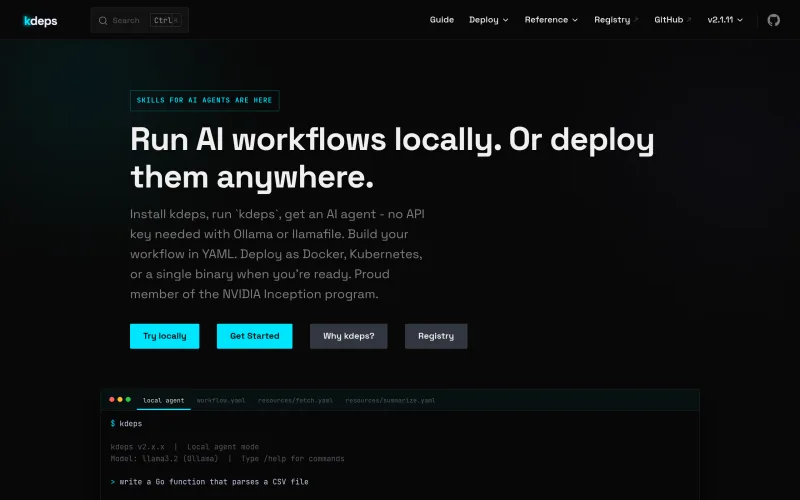Click the 'Skills for AI agents are here' badge
This screenshot has height=500, width=800.
click(x=205, y=101)
